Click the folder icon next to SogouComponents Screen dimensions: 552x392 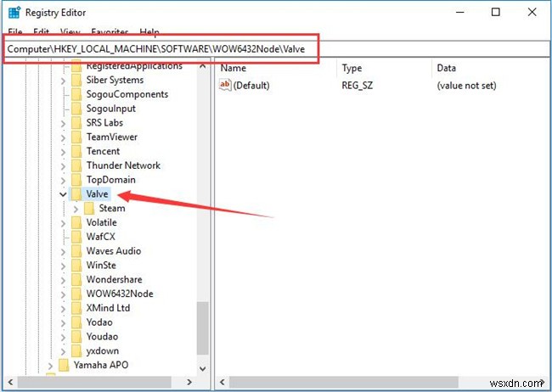76,94
